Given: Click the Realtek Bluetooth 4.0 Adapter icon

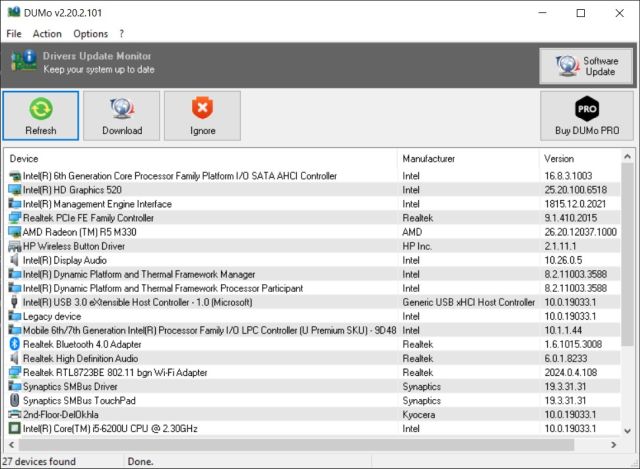Looking at the screenshot, I should point(15,345).
